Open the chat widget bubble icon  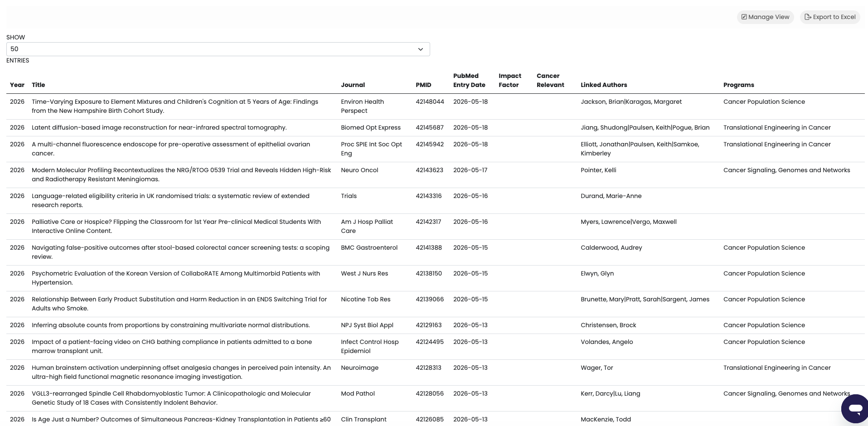(855, 409)
